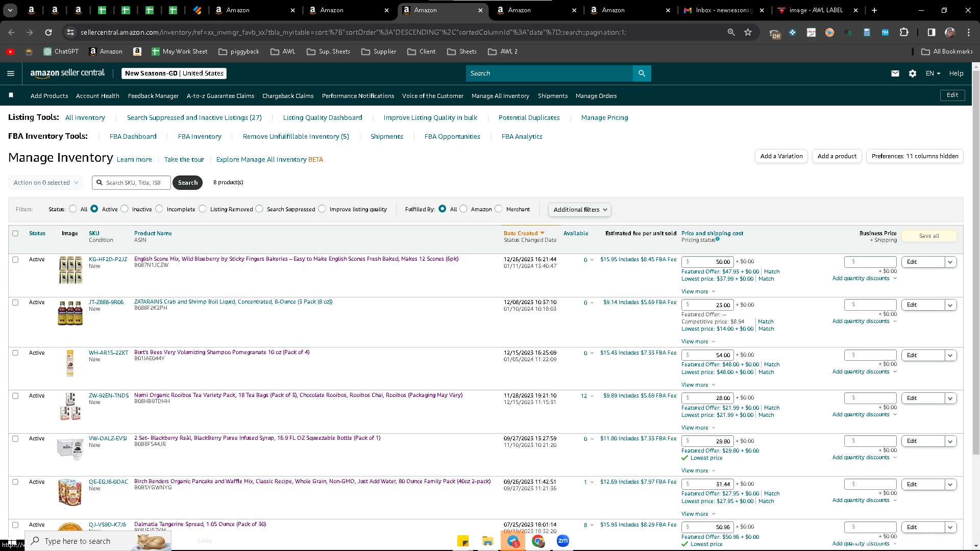Bookmark this page with star icon

[748, 32]
